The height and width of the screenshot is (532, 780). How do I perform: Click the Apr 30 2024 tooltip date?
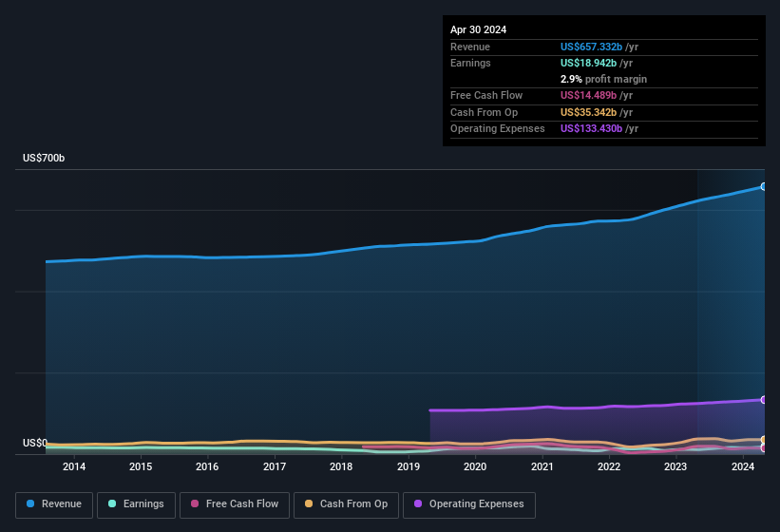(479, 29)
